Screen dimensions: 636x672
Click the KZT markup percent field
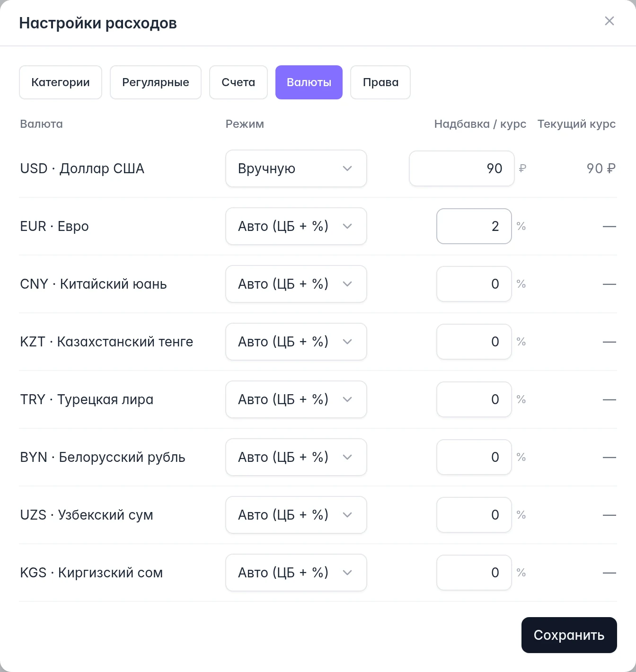pyautogui.click(x=474, y=342)
